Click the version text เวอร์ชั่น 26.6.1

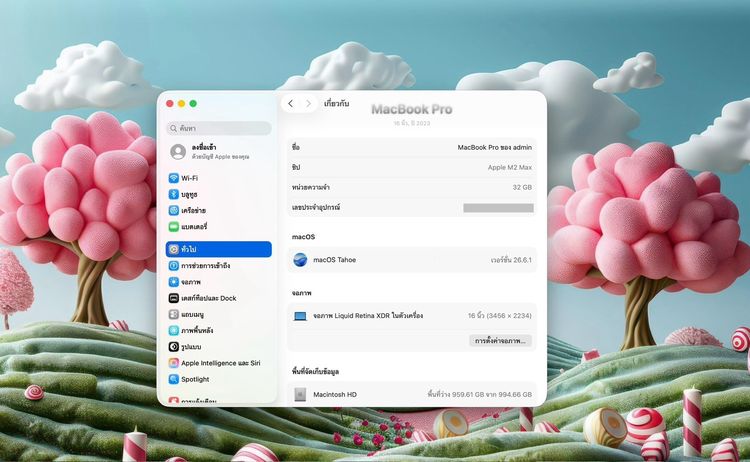coord(511,260)
